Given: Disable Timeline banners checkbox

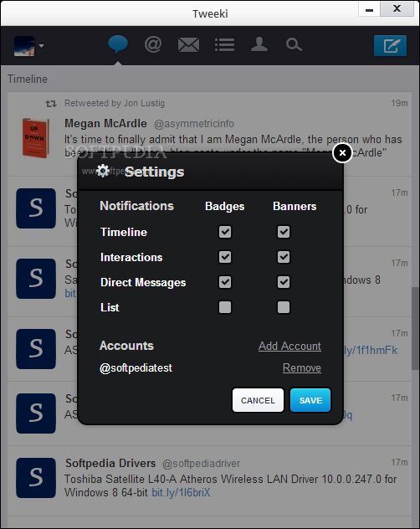Looking at the screenshot, I should point(284,232).
